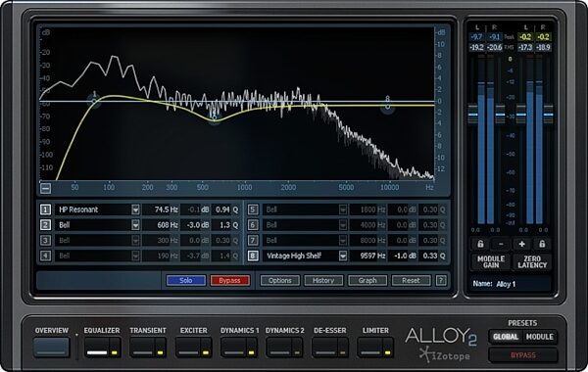The width and height of the screenshot is (588, 372).
Task: Open the Exciter module
Action: pos(188,348)
